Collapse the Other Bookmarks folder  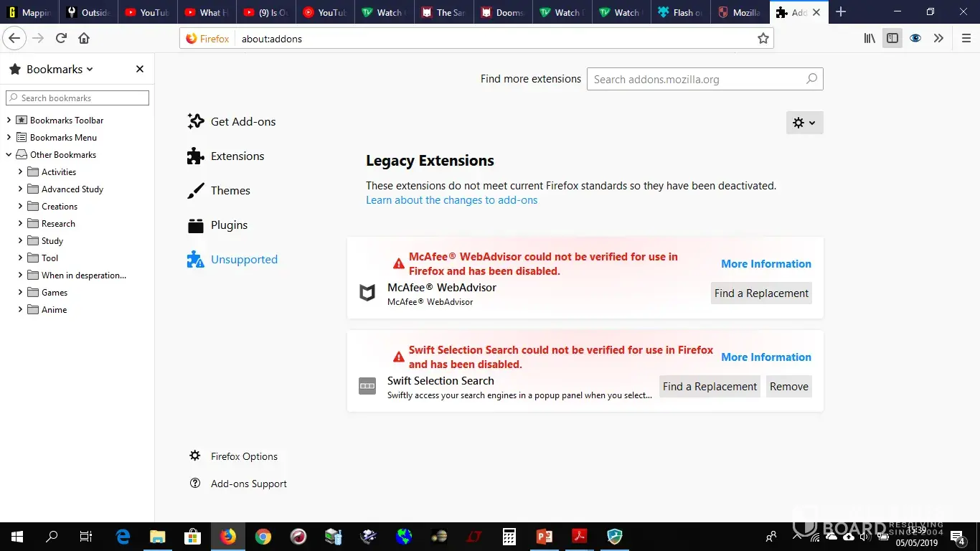9,154
